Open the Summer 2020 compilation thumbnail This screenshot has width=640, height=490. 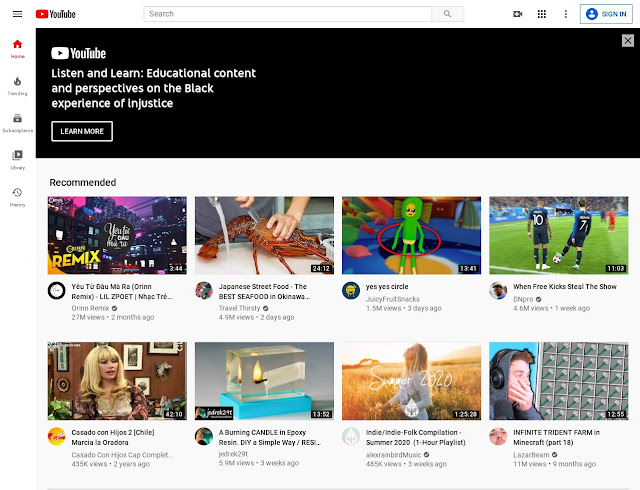point(411,381)
